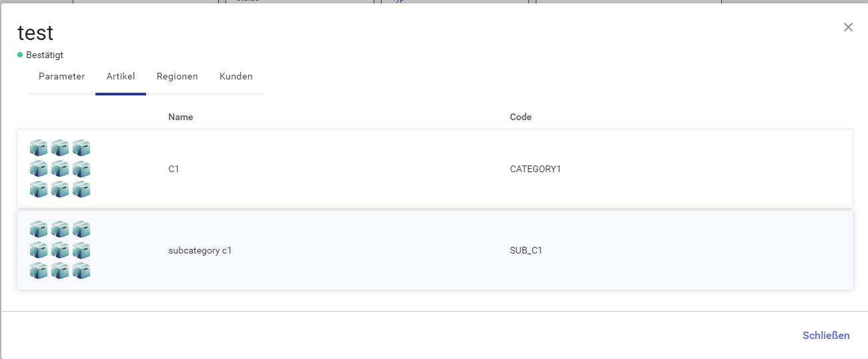This screenshot has height=359, width=868.
Task: Click the bottom-right box of subcategory c1's thumbnail
Action: pos(81,271)
